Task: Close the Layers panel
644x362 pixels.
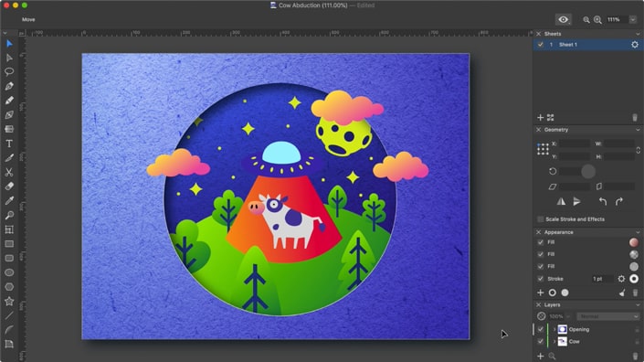Action: point(538,305)
